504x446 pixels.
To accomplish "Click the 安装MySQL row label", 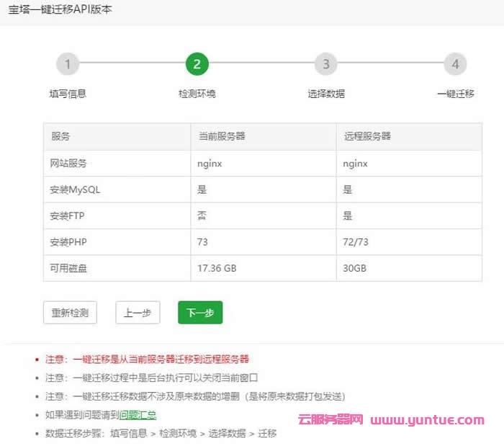I will (76, 189).
